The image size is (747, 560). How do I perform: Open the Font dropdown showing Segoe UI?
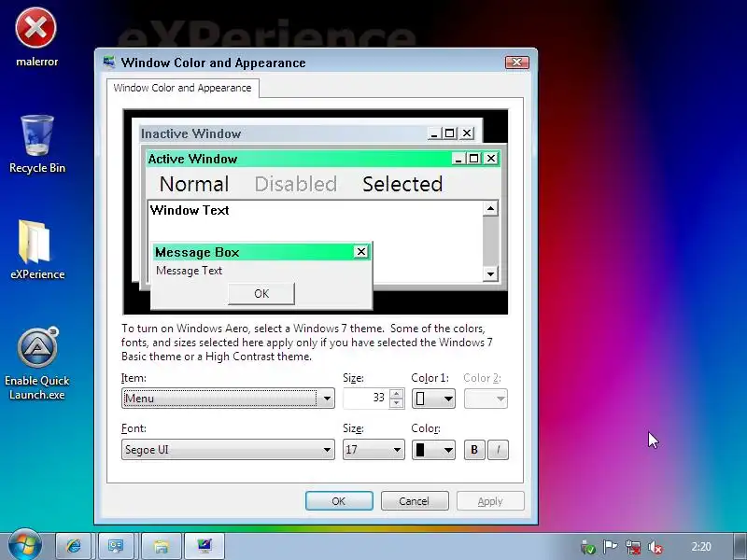tap(228, 450)
